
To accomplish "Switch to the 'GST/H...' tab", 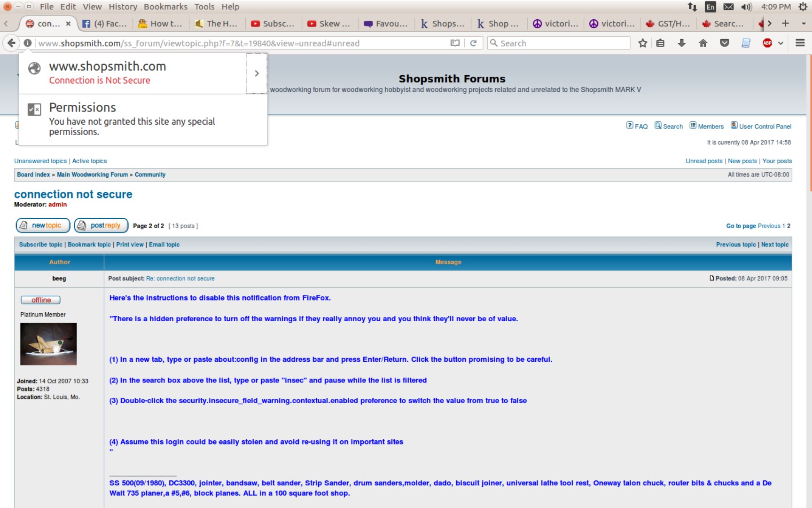I will pos(668,24).
